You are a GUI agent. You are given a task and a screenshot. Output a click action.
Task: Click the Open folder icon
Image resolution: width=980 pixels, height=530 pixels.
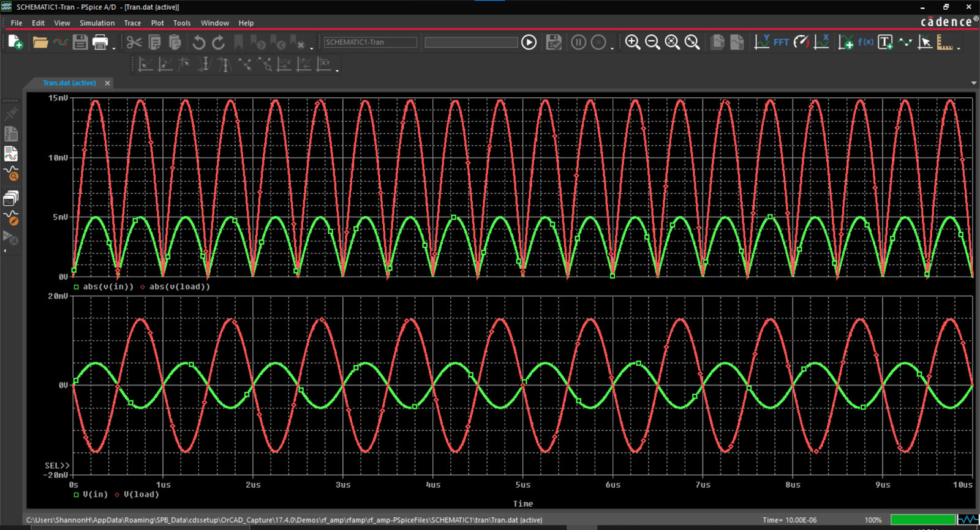(40, 42)
